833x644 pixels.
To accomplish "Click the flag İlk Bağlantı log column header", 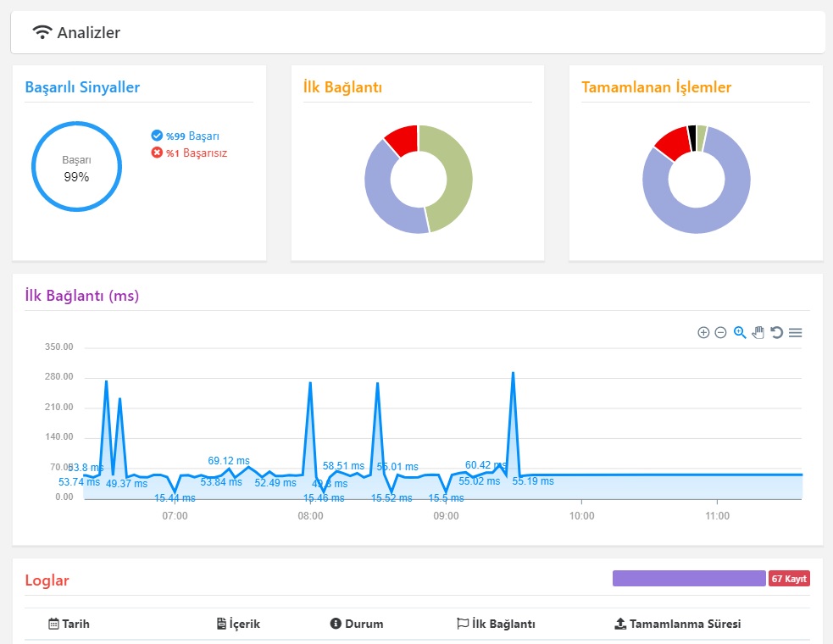I will click(x=496, y=624).
